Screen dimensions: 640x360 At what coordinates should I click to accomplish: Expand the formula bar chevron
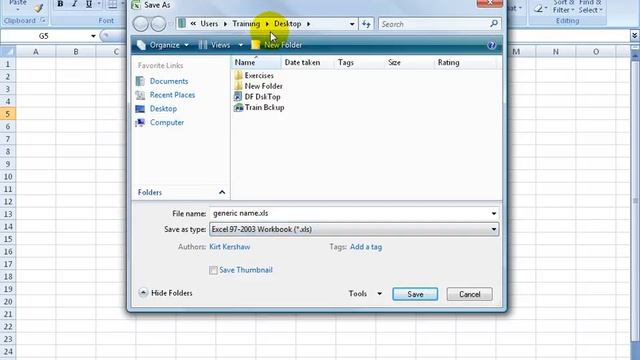pyautogui.click(x=635, y=36)
